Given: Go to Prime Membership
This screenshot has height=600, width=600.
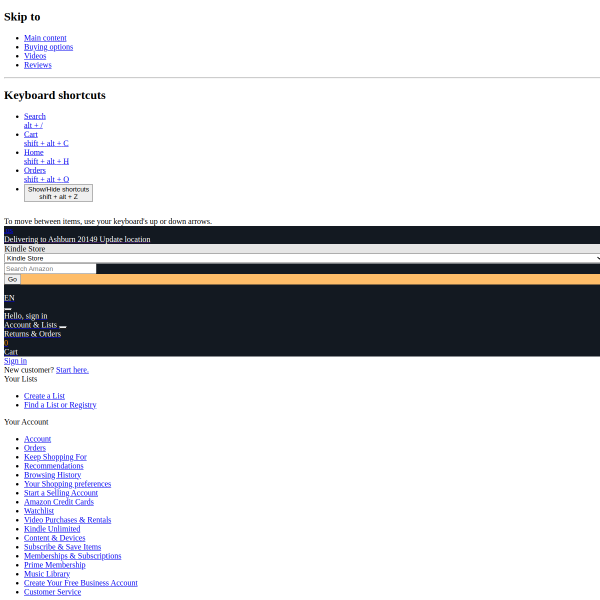Looking at the screenshot, I should click(x=55, y=565).
